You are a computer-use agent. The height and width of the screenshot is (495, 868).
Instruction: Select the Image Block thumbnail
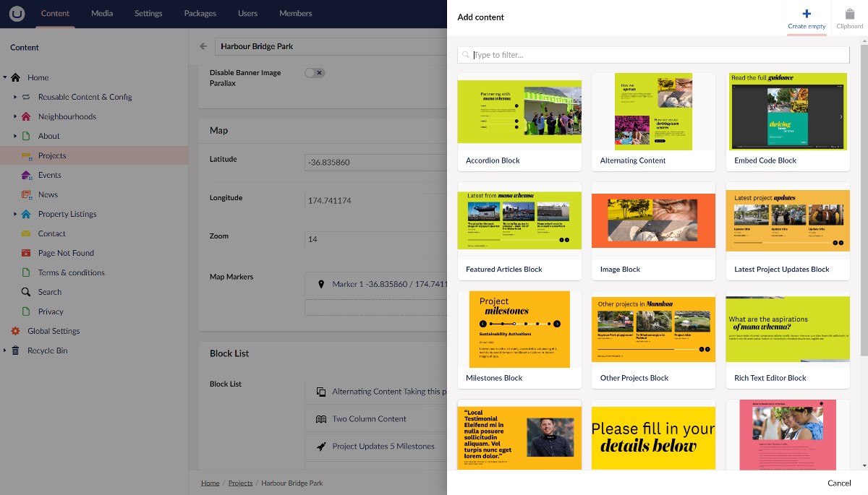652,220
